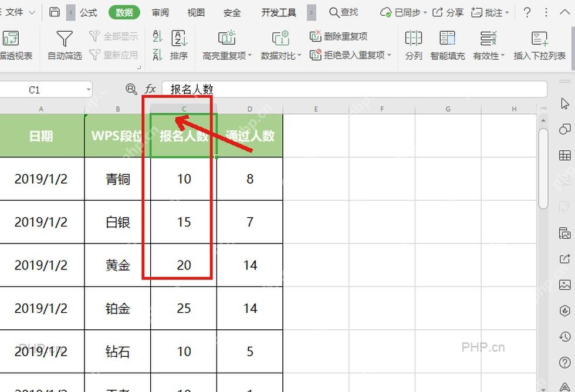Open the View (视图) tab
Image resolution: width=575 pixels, height=392 pixels.
click(196, 12)
